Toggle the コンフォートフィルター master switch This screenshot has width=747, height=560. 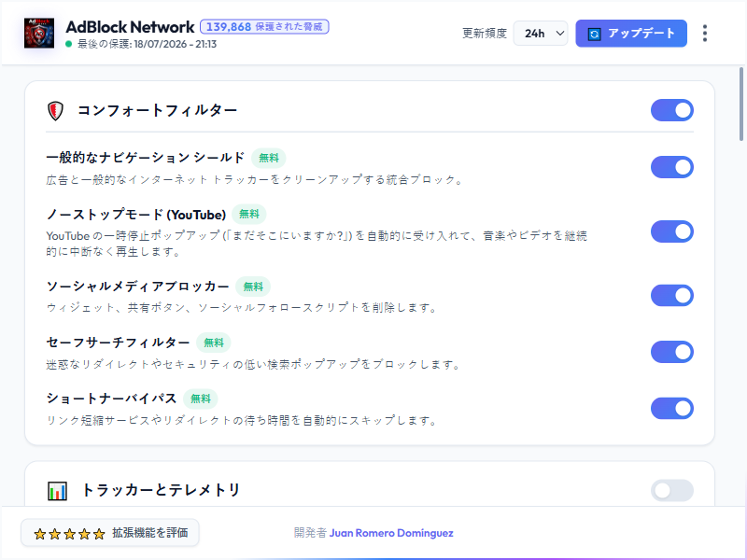[671, 110]
